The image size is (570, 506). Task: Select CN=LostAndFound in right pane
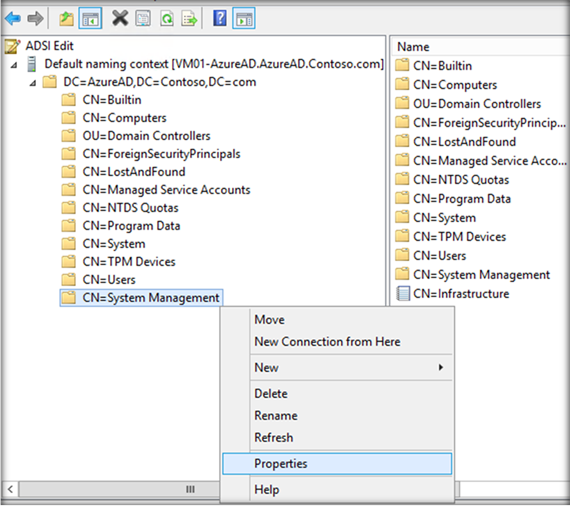point(464,142)
